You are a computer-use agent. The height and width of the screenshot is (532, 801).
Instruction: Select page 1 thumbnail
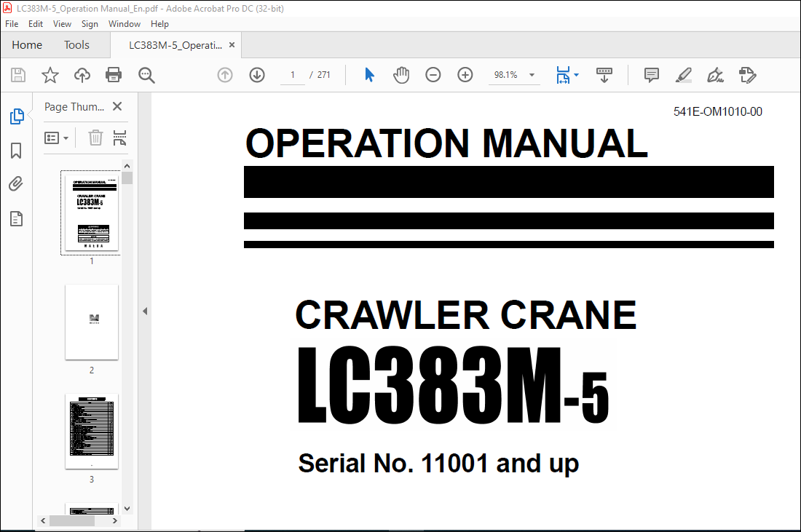point(92,213)
